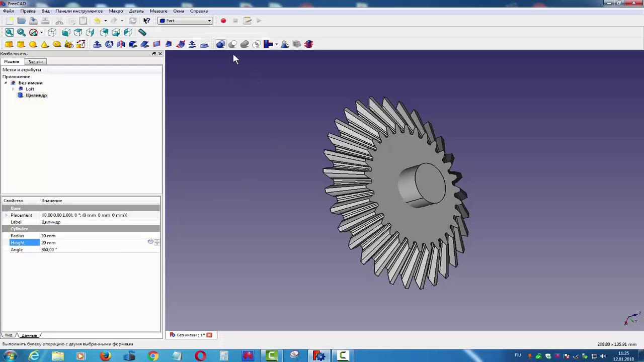Open the Макро menu
Screen dimensions: 644x362
tap(116, 11)
